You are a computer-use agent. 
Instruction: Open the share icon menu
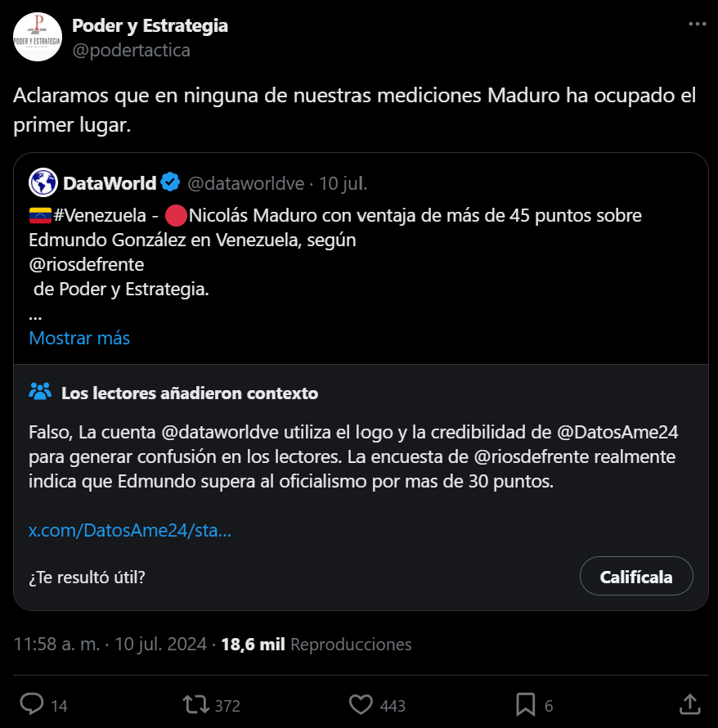(x=689, y=704)
